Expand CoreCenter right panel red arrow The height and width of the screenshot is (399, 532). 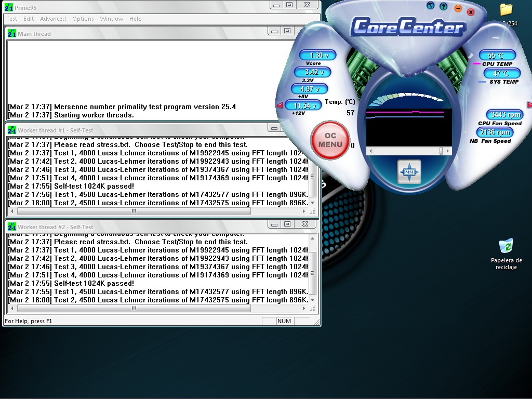[529, 105]
